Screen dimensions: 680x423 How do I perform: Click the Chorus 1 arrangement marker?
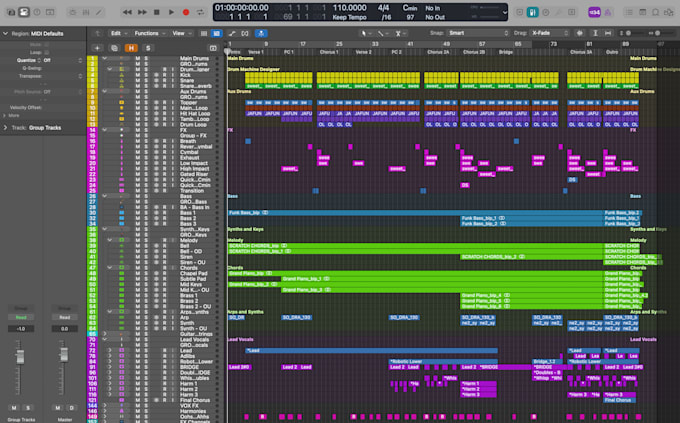click(x=329, y=52)
